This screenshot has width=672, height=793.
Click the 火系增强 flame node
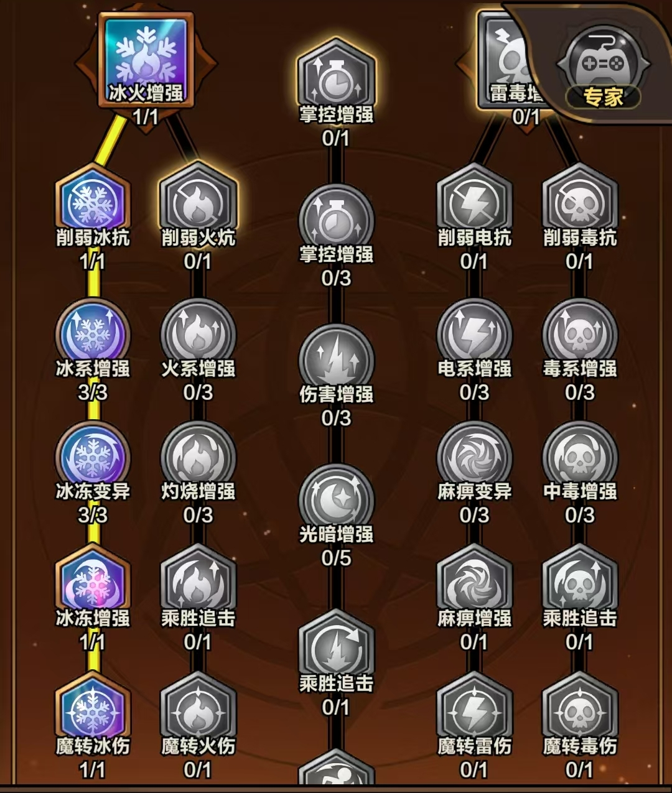(x=198, y=333)
